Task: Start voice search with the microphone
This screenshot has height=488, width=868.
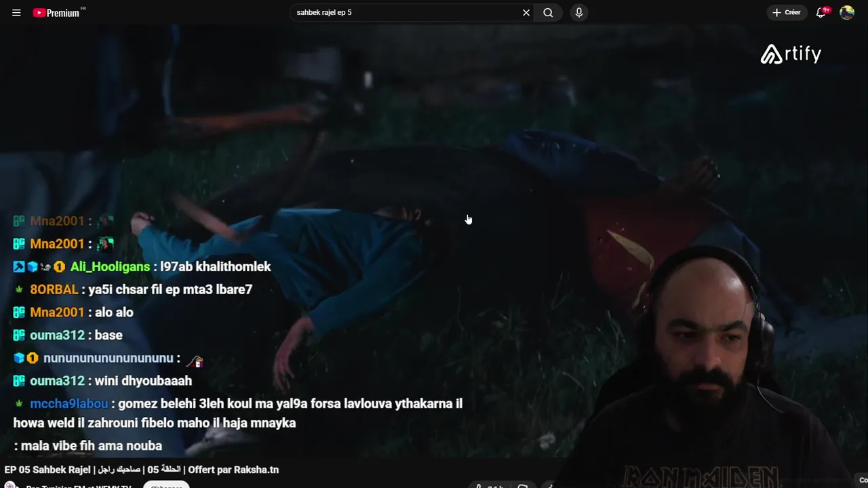Action: (578, 12)
